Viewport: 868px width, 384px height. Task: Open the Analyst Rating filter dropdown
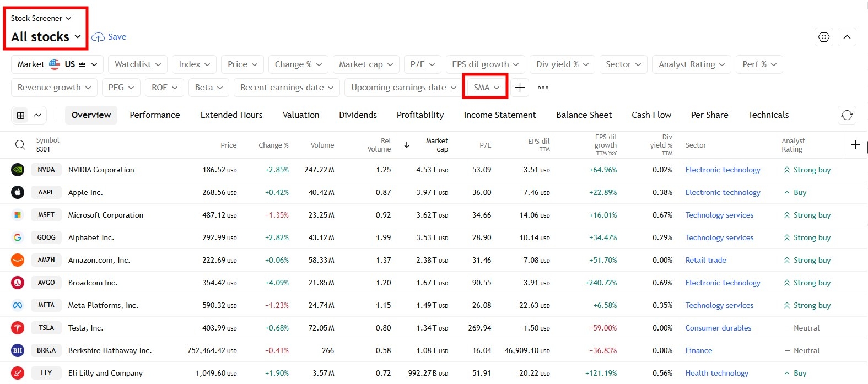[x=691, y=64]
